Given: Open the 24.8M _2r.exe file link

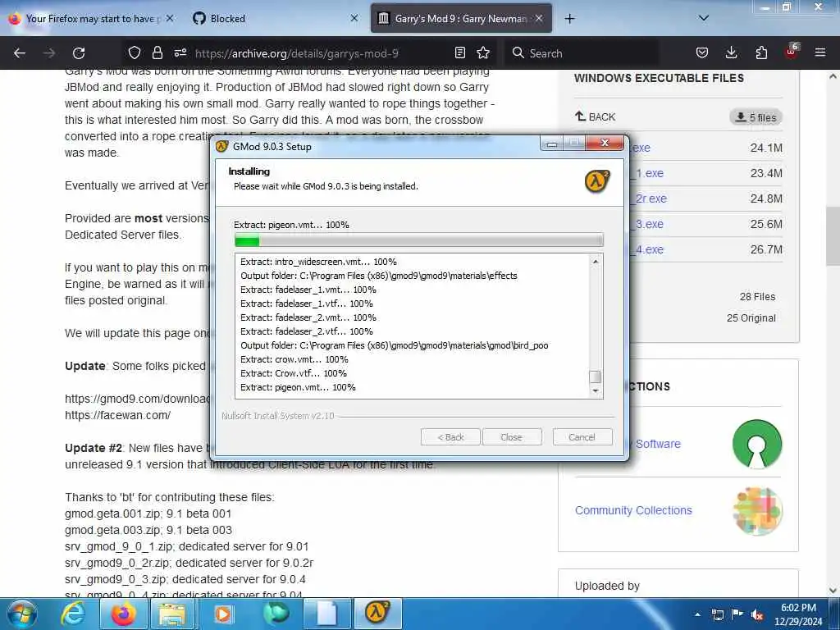Looking at the screenshot, I should (x=650, y=199).
